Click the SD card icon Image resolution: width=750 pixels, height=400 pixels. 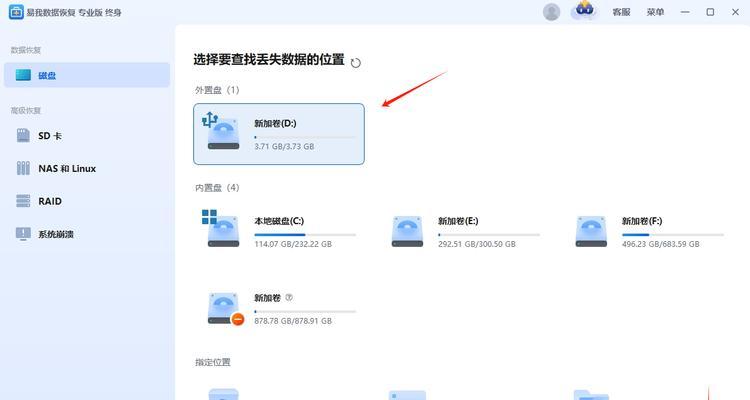click(23, 135)
